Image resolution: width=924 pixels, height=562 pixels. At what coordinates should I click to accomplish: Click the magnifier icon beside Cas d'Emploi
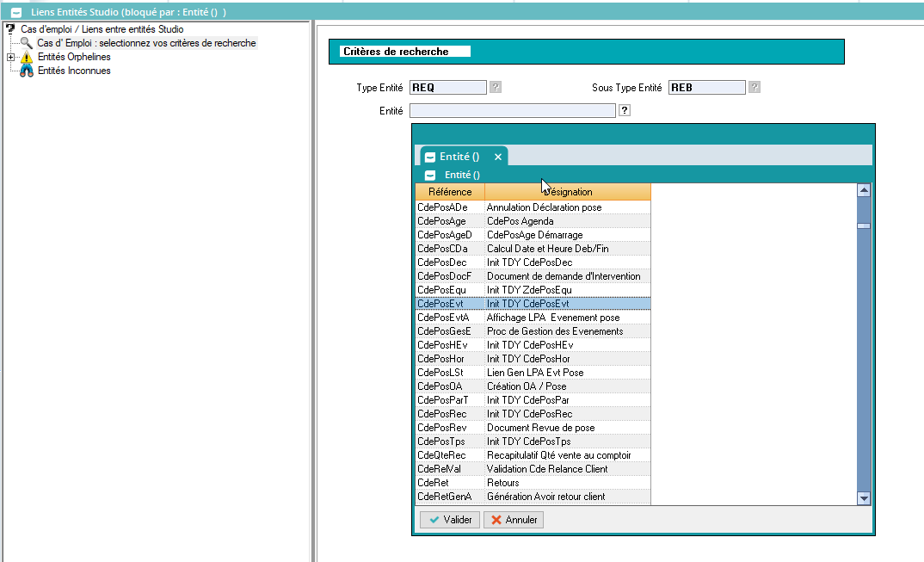26,43
